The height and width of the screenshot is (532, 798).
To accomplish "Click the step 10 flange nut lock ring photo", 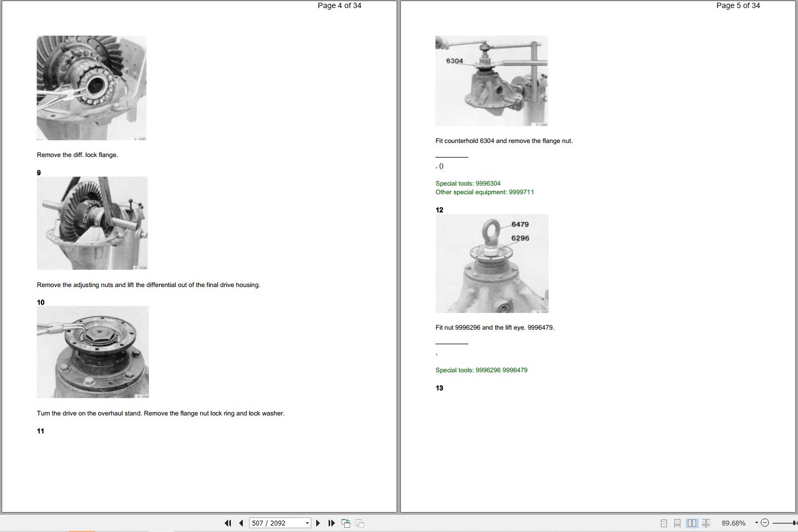I will pyautogui.click(x=93, y=352).
